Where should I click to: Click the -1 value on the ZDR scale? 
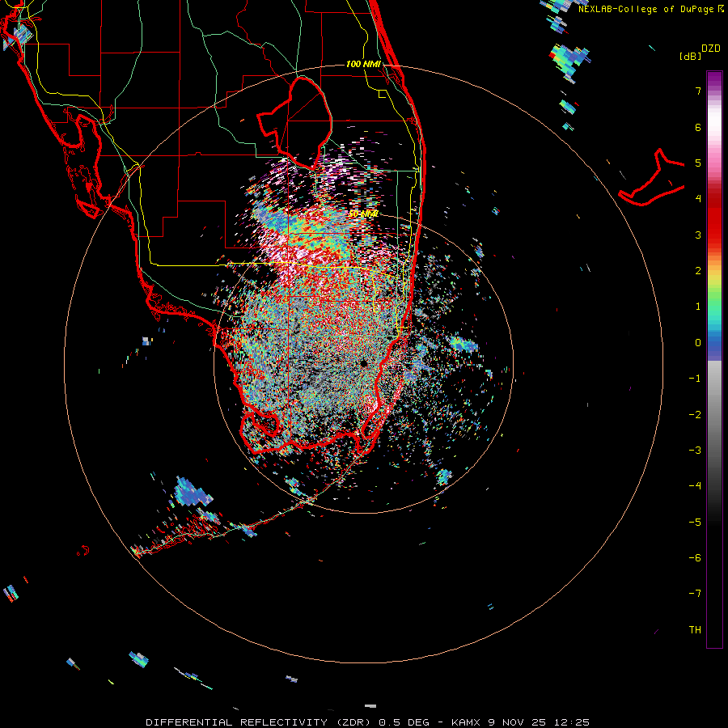click(x=695, y=379)
